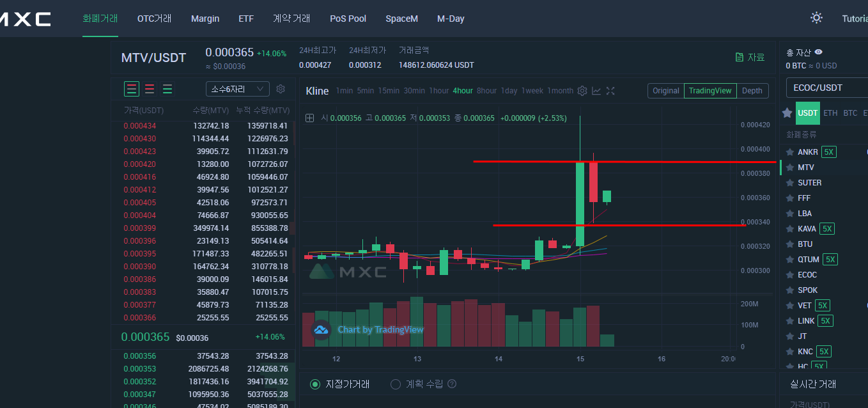The width and height of the screenshot is (868, 408).
Task: Select the 지정가거래 radio button
Action: (x=315, y=384)
